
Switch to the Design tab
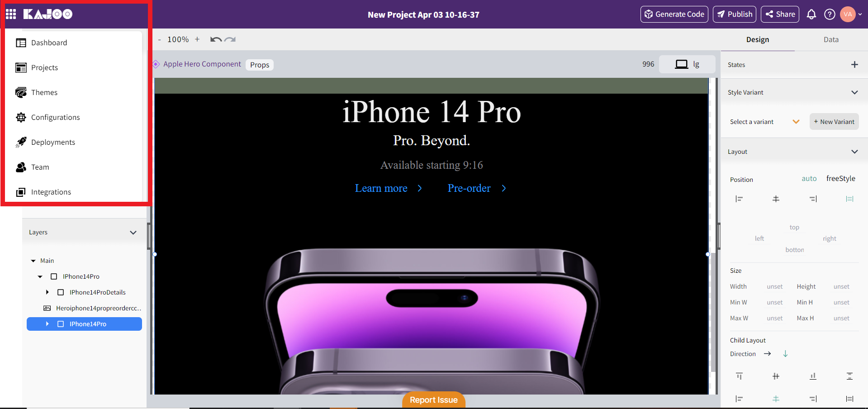758,40
